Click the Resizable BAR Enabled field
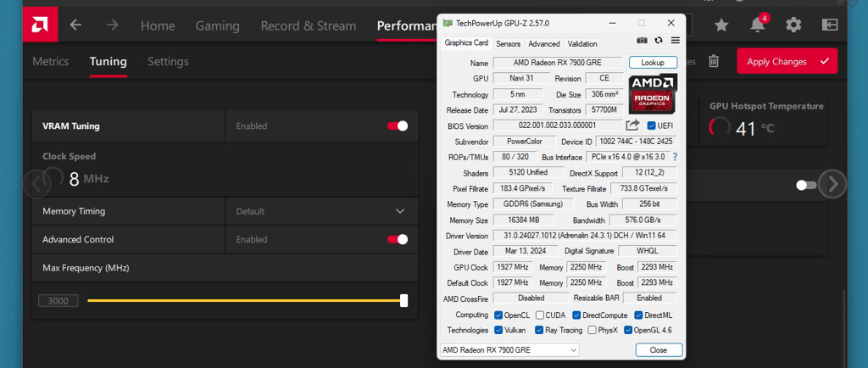Image resolution: width=868 pixels, height=368 pixels. (649, 298)
